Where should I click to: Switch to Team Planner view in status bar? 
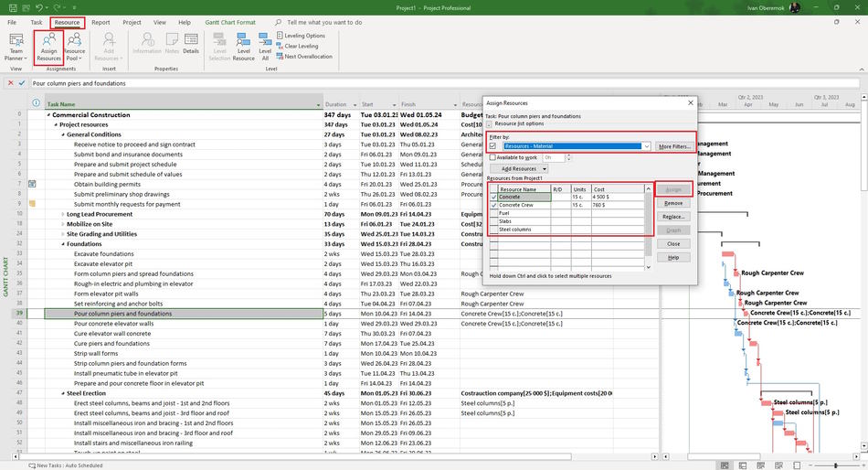point(760,465)
